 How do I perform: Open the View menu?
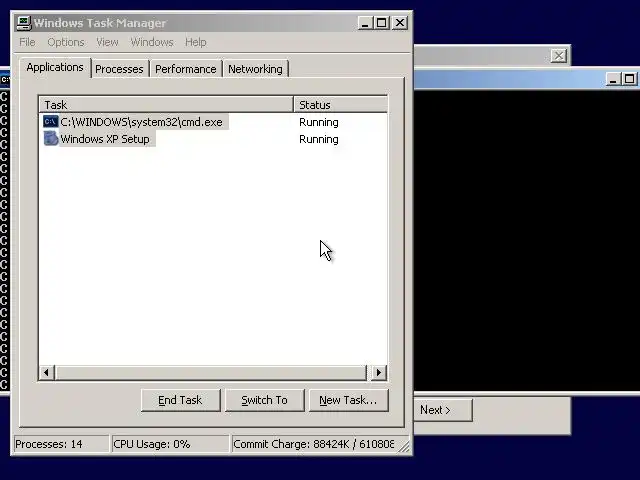[107, 42]
